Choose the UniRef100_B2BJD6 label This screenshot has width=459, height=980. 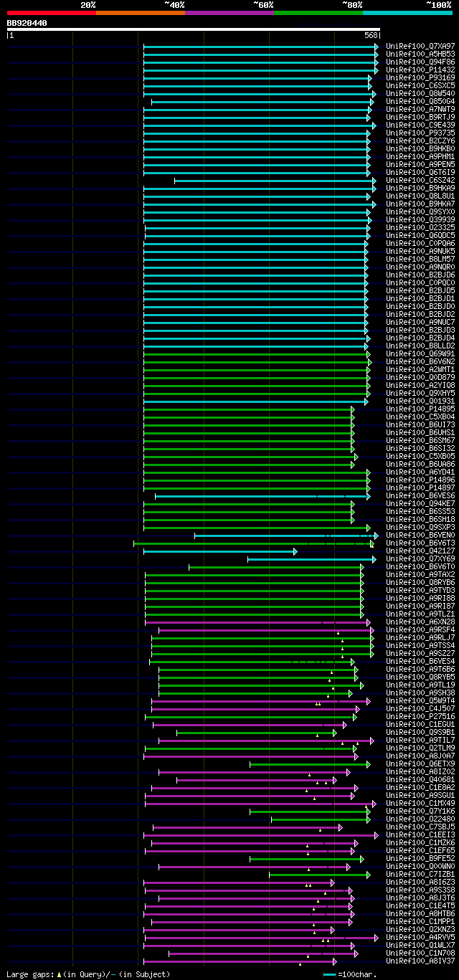coord(420,275)
